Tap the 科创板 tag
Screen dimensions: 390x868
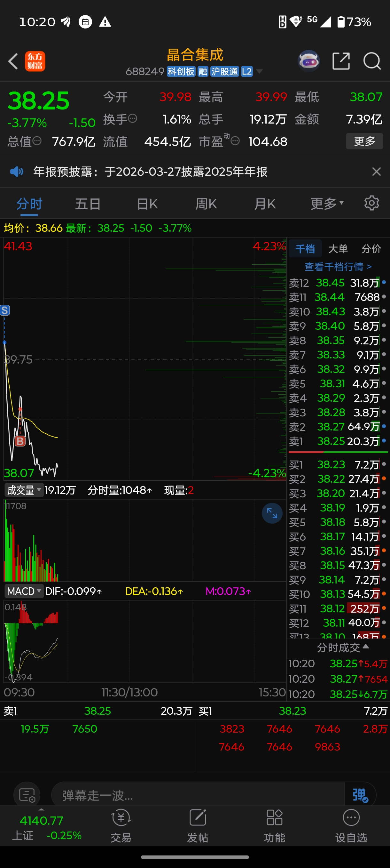pos(181,71)
